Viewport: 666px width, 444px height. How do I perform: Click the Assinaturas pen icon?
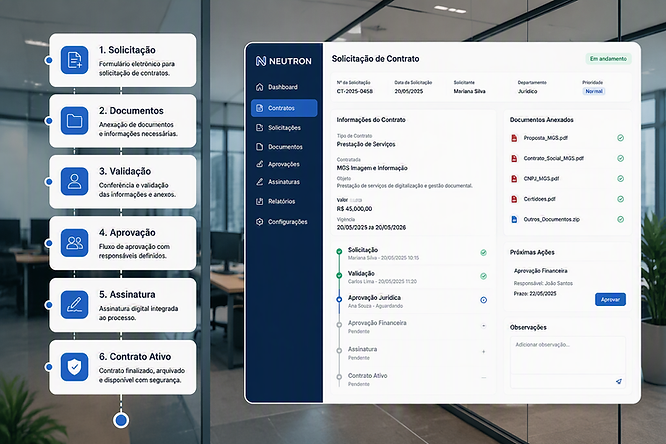(260, 182)
